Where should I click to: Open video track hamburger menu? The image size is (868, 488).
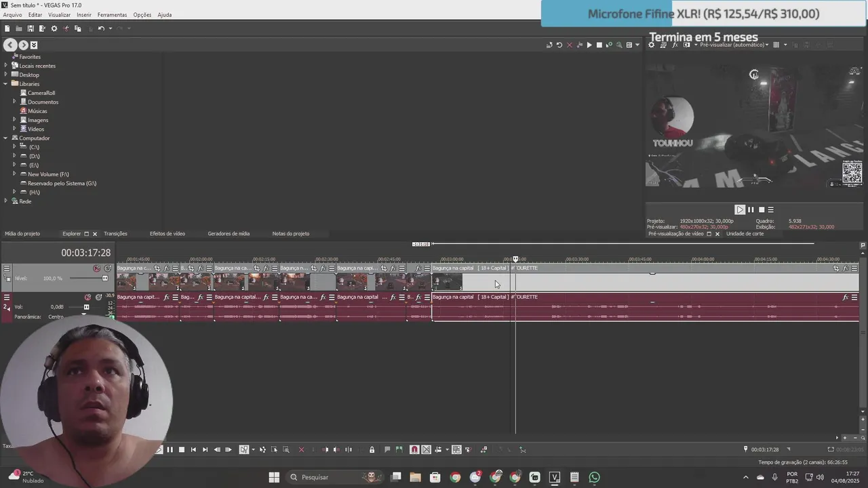(x=7, y=268)
